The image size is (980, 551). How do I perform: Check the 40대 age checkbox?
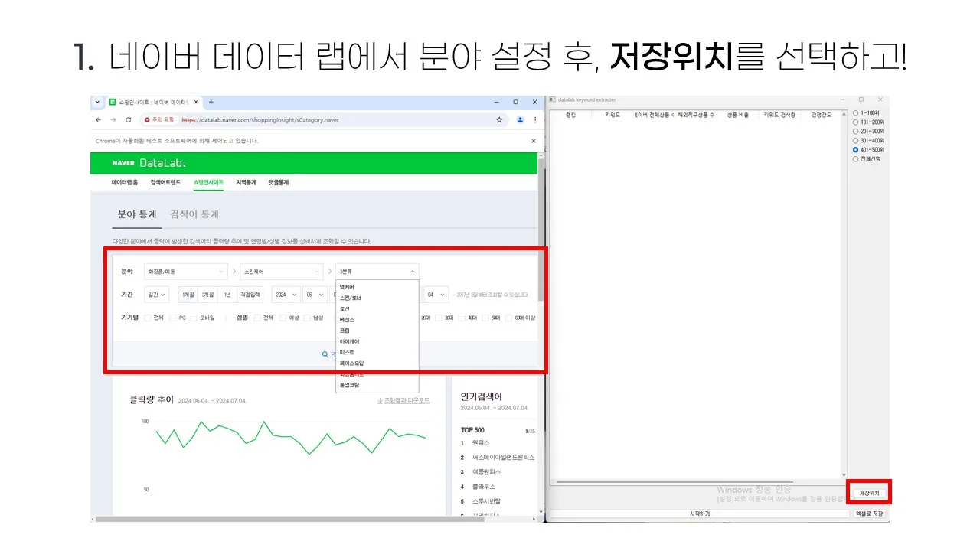(x=462, y=318)
